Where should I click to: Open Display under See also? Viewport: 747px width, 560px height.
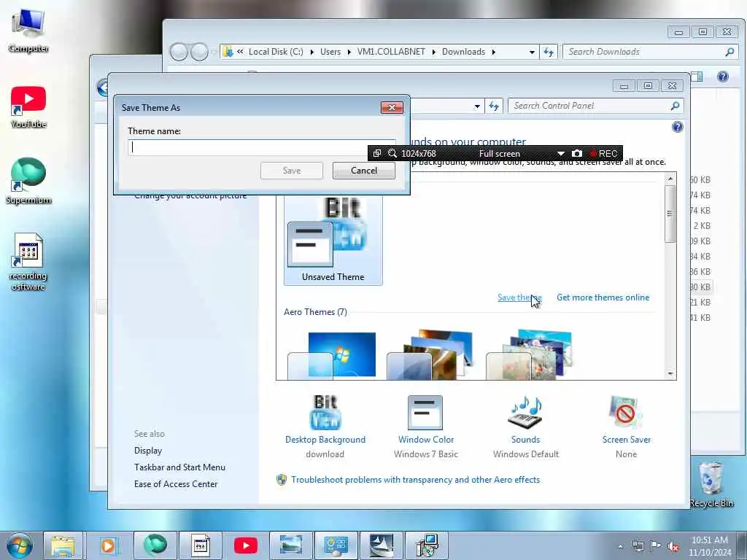148,451
